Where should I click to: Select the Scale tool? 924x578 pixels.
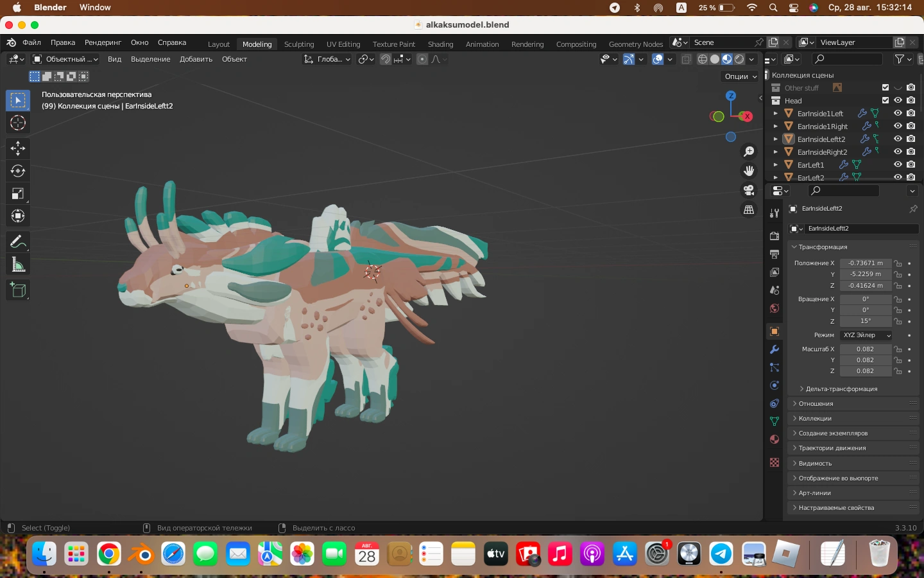[17, 193]
